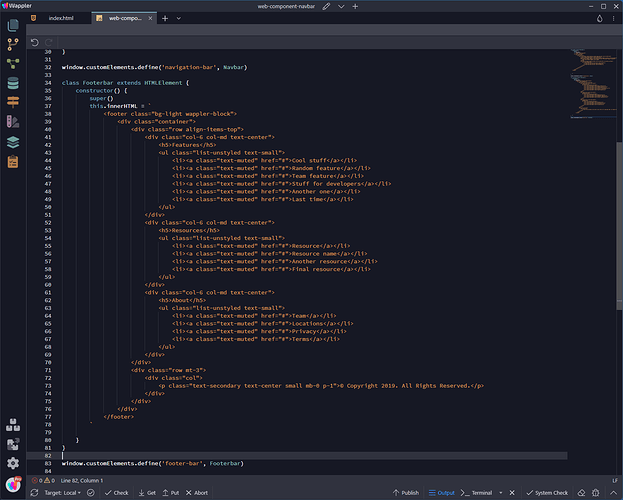Redo the edit in editor toolbar
The width and height of the screenshot is (623, 500).
point(49,42)
